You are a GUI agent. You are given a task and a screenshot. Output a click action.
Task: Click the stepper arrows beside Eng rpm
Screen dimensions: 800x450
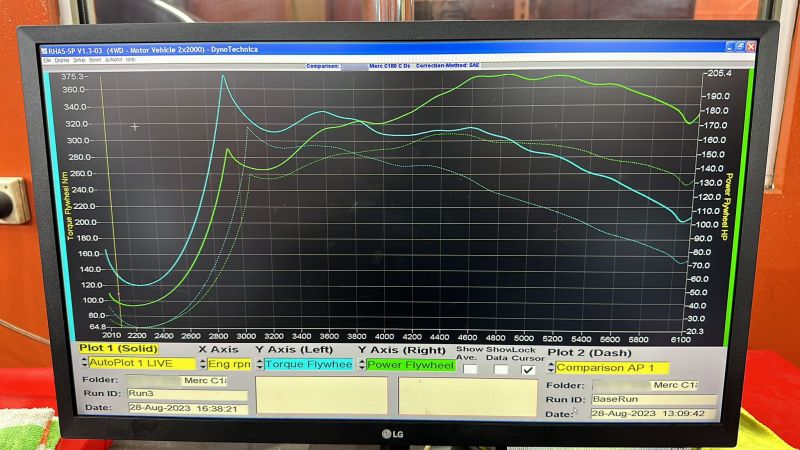[203, 364]
